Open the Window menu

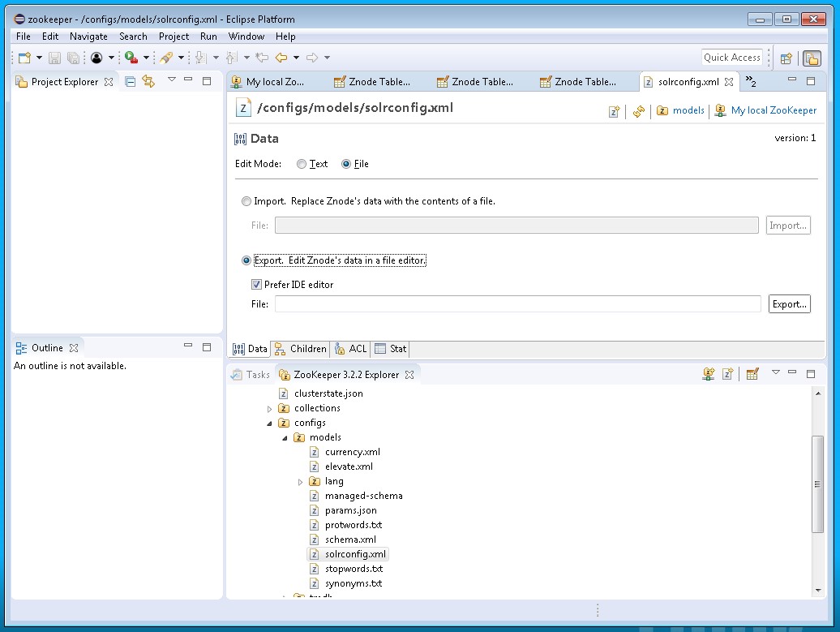pyautogui.click(x=246, y=37)
